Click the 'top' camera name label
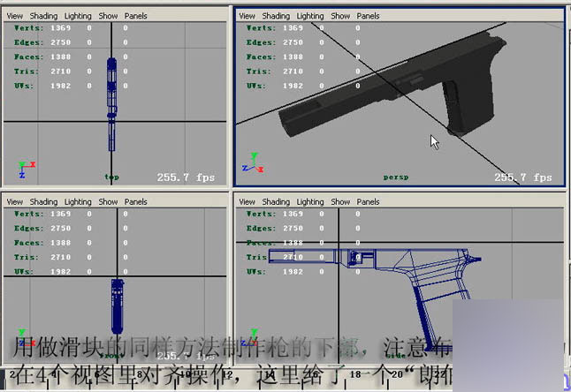 click(x=111, y=177)
